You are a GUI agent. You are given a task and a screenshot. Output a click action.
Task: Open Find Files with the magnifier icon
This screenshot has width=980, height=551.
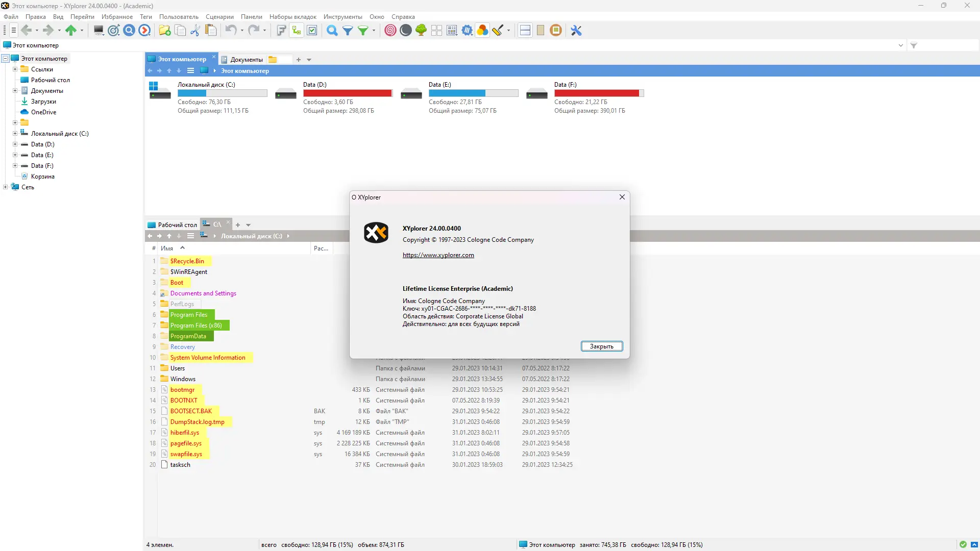coord(332,31)
